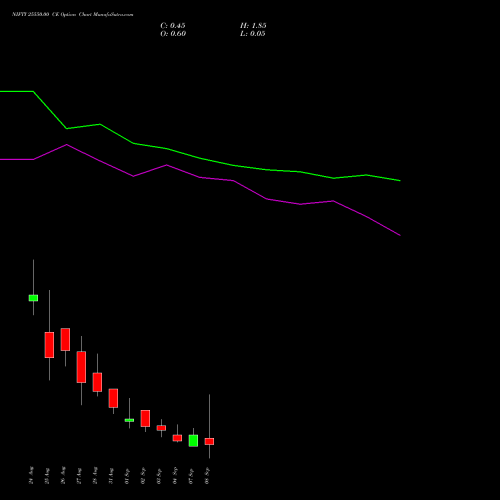500x500 pixels.
Task: Click the red candlestick for 08 Sep
Action: point(209,441)
